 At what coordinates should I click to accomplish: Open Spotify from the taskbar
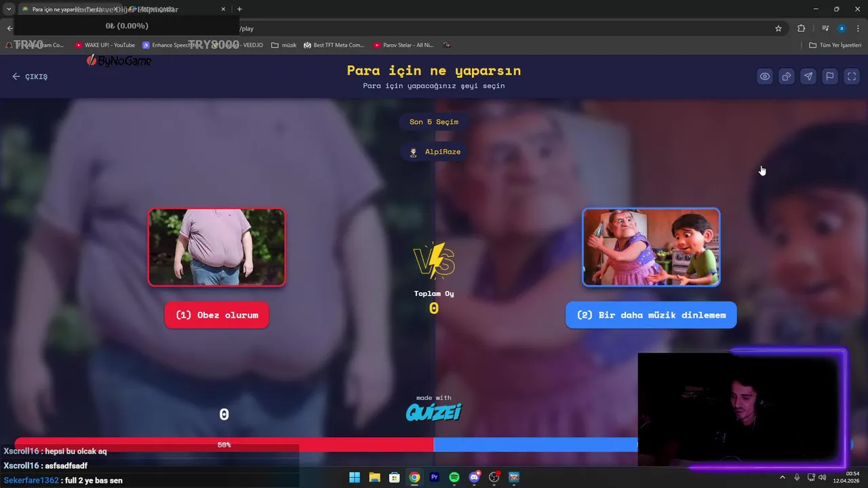click(454, 477)
